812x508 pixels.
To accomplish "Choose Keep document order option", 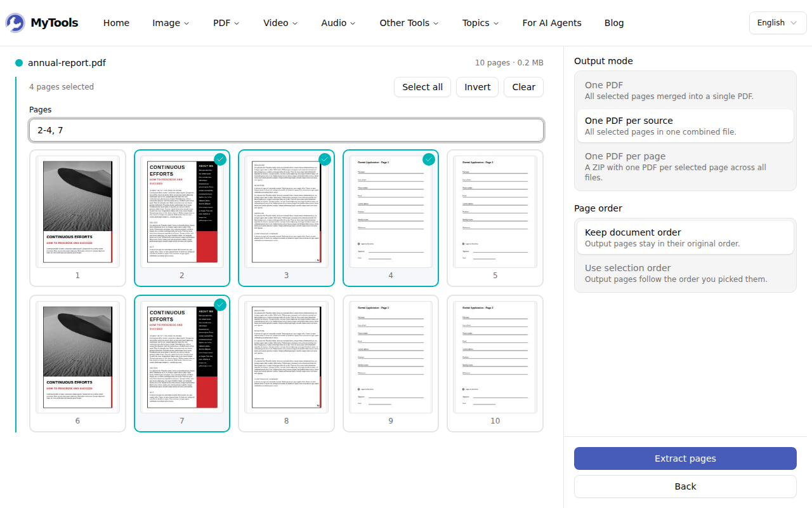I will [x=685, y=237].
